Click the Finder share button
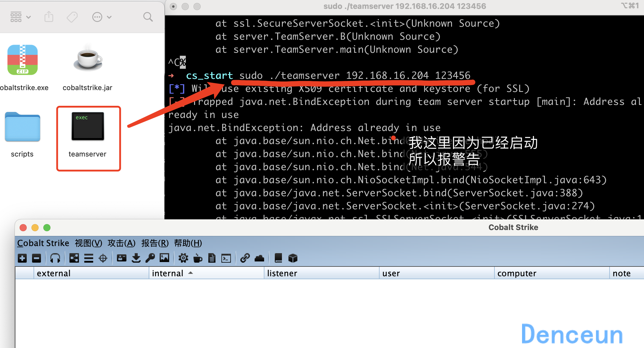This screenshot has height=348, width=644. [49, 17]
